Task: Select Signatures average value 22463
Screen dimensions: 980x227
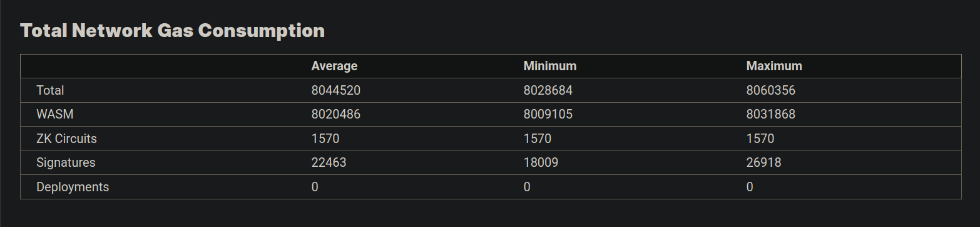Action: point(329,162)
